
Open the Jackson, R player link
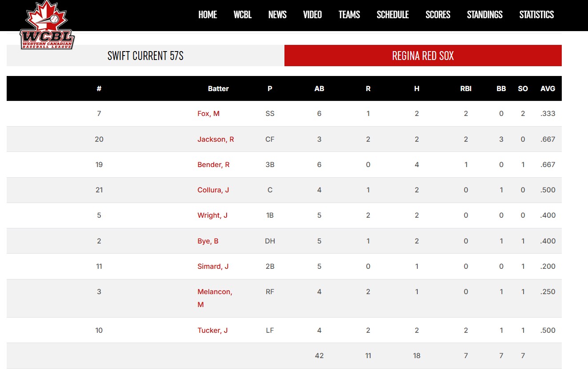pyautogui.click(x=216, y=140)
